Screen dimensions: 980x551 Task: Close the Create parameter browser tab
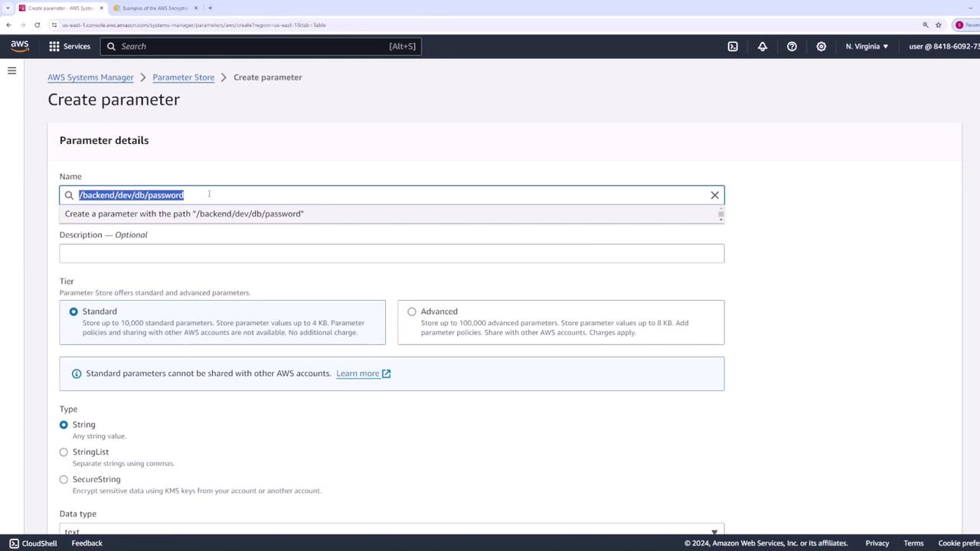tap(100, 8)
